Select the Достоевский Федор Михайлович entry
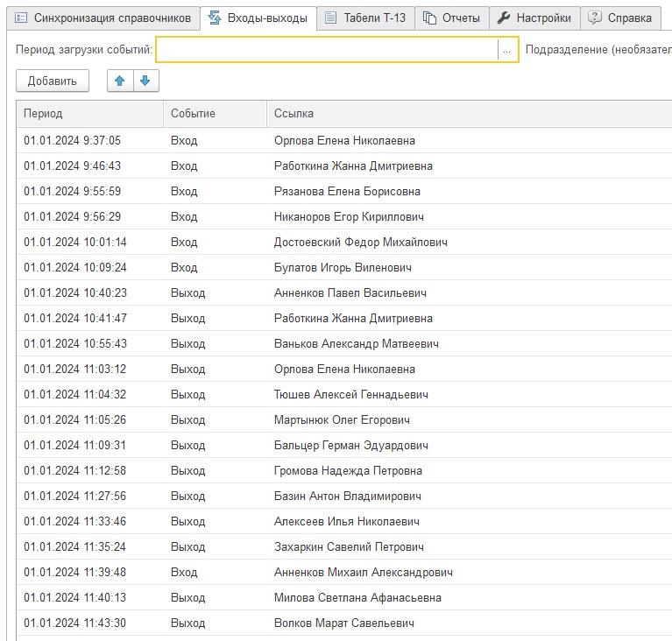 [360, 243]
